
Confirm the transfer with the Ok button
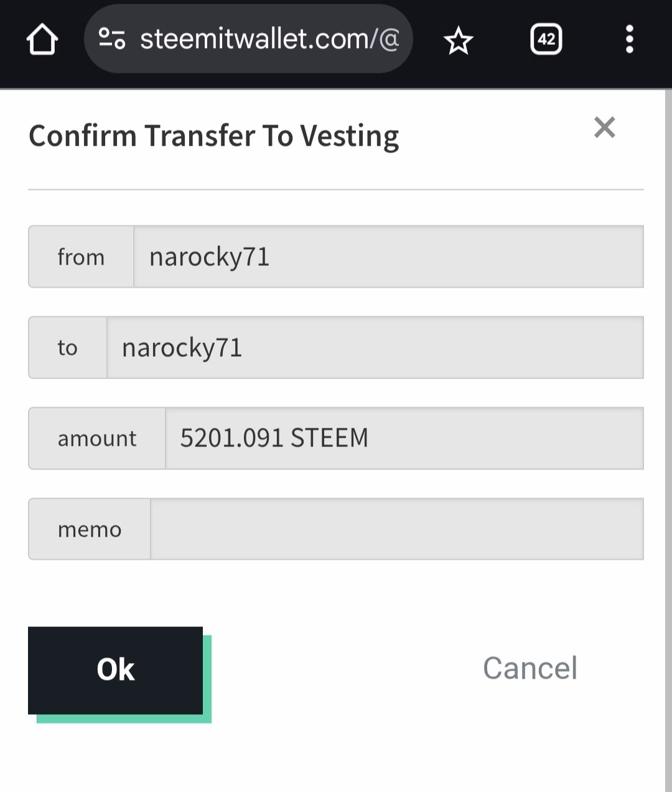116,670
